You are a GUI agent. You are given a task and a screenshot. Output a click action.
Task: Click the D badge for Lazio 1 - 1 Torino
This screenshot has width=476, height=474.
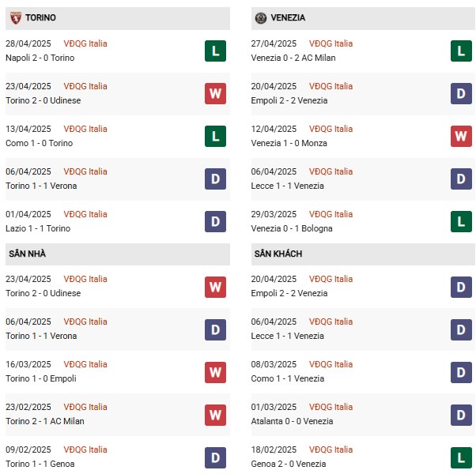(215, 221)
